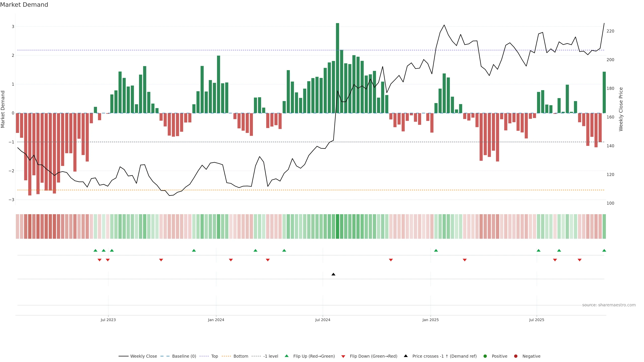Click the -1 level legend item

(x=271, y=356)
